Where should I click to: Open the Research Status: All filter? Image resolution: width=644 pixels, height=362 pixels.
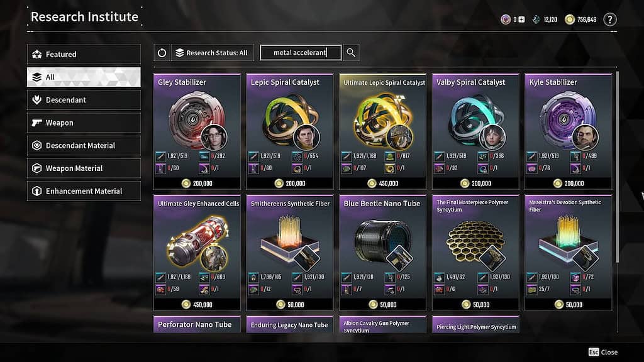(x=213, y=53)
